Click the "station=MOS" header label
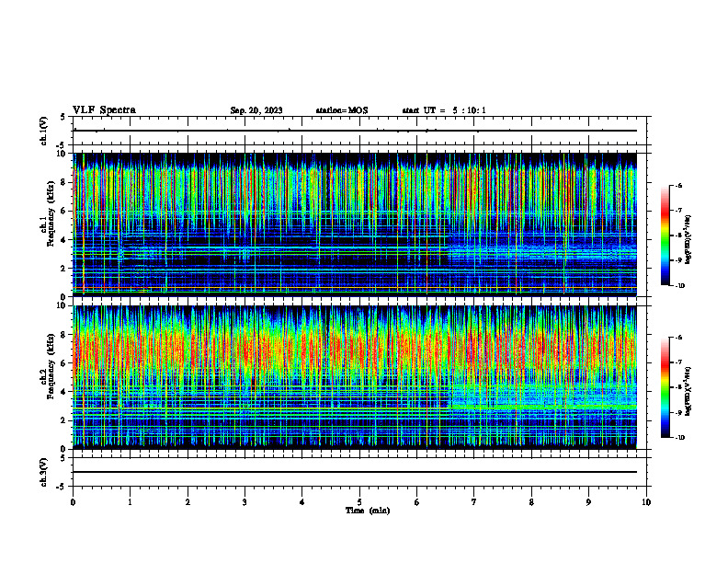 click(342, 110)
